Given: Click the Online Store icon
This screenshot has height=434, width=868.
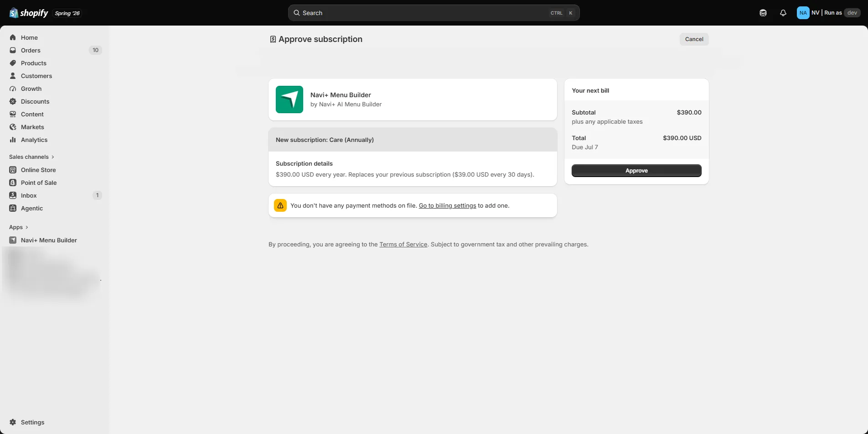Looking at the screenshot, I should (x=13, y=170).
